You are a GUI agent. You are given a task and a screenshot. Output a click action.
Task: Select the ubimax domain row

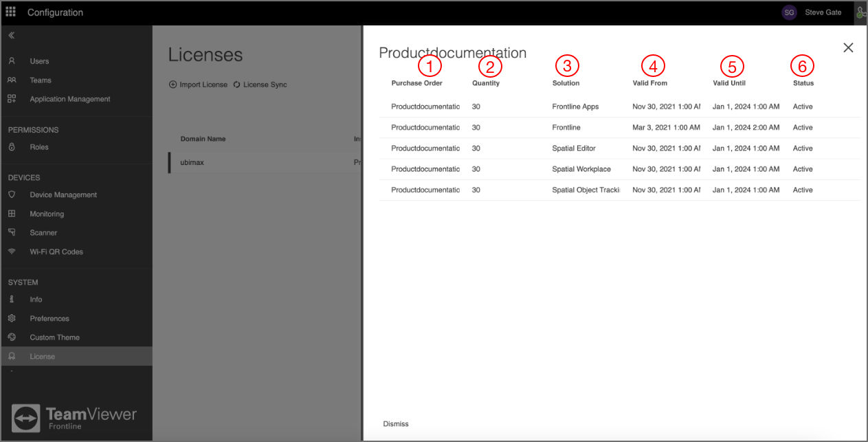tap(265, 162)
